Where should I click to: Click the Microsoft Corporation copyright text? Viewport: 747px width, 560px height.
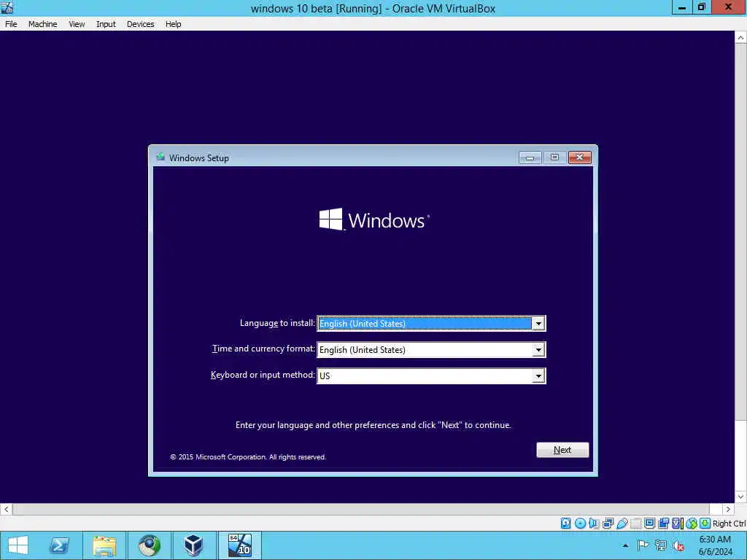click(x=248, y=456)
